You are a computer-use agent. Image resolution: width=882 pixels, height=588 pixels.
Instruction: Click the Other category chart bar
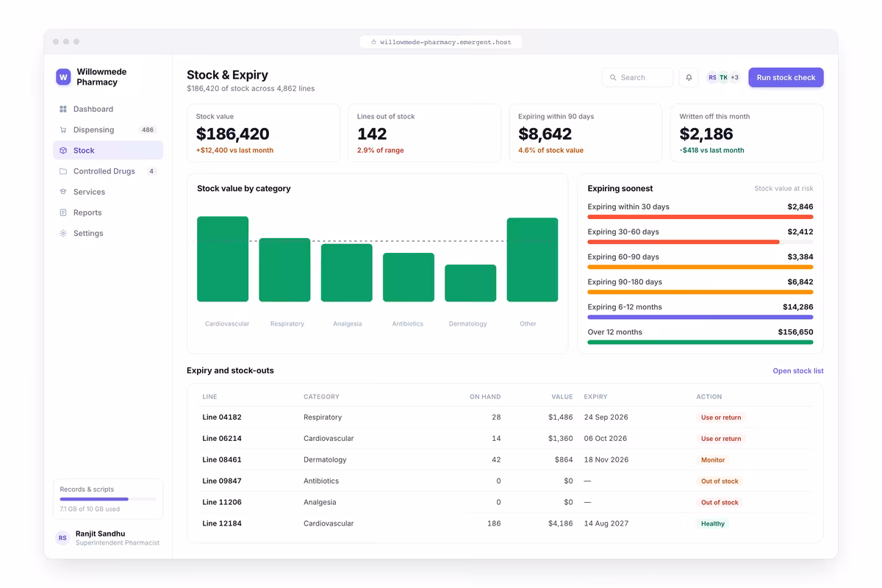[532, 259]
